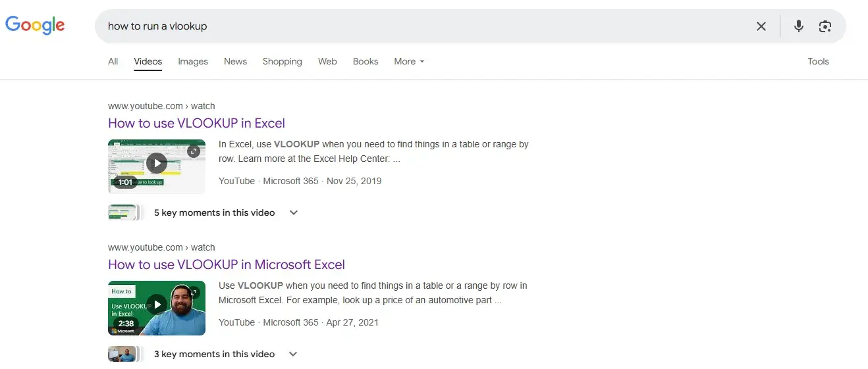Click first result's key moments small thumbnail
The width and height of the screenshot is (868, 369).
pos(123,212)
